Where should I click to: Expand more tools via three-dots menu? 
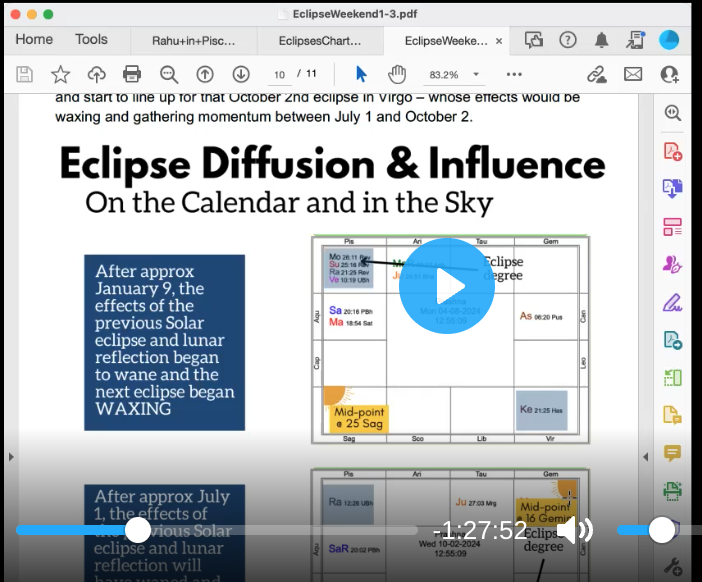click(x=514, y=74)
